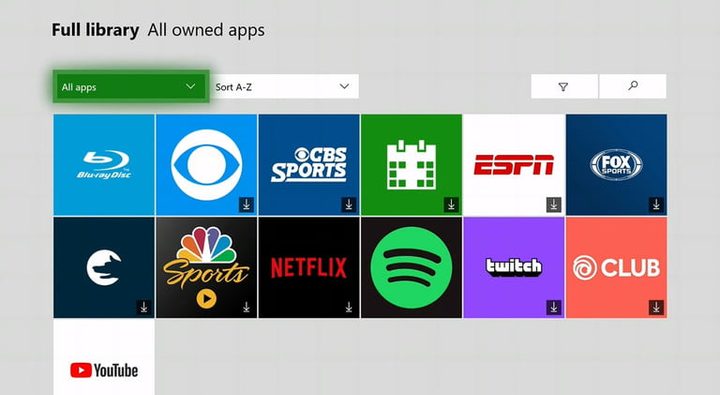Screen dimensions: 720x395
Task: Open the Spotify app tile
Action: (x=411, y=267)
